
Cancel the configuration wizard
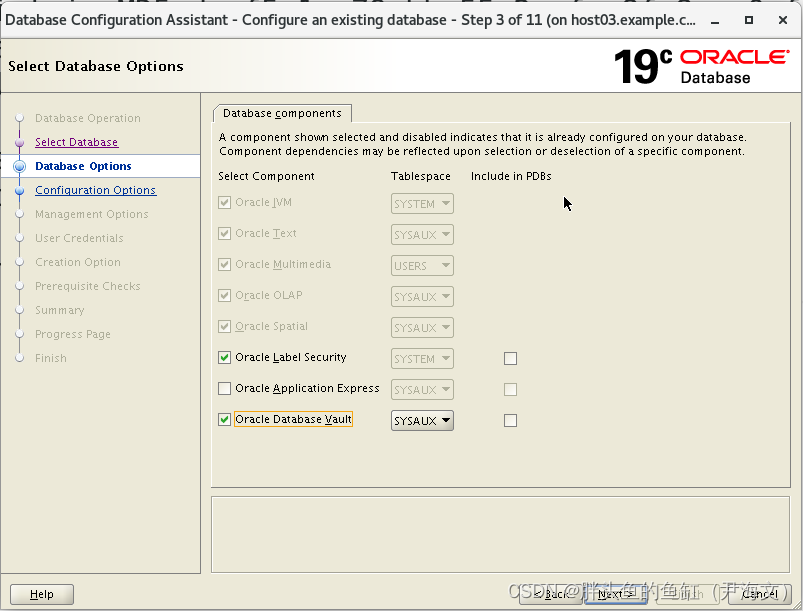click(759, 594)
